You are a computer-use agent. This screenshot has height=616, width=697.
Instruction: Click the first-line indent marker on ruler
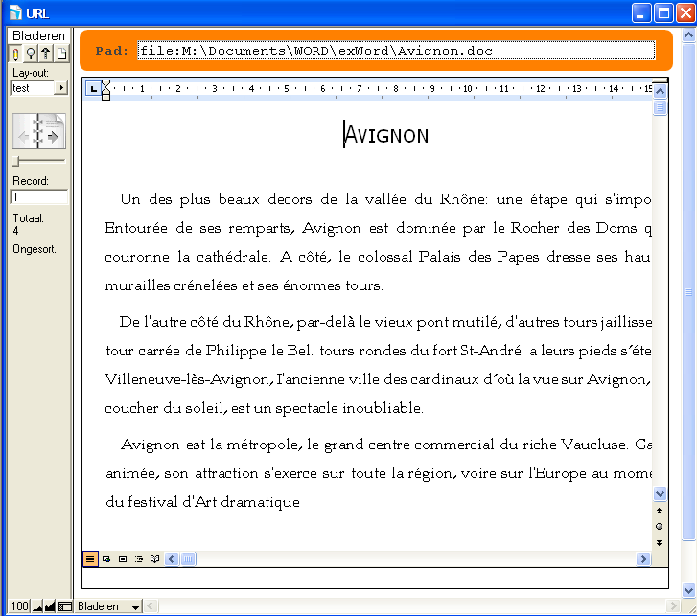tap(105, 83)
